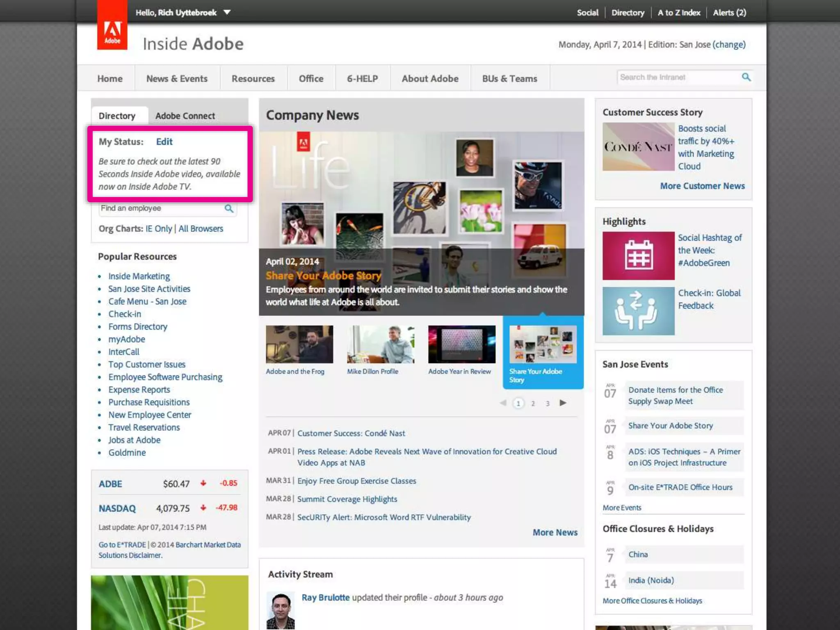Click the Social link in top bar
The width and height of the screenshot is (840, 630).
[588, 12]
